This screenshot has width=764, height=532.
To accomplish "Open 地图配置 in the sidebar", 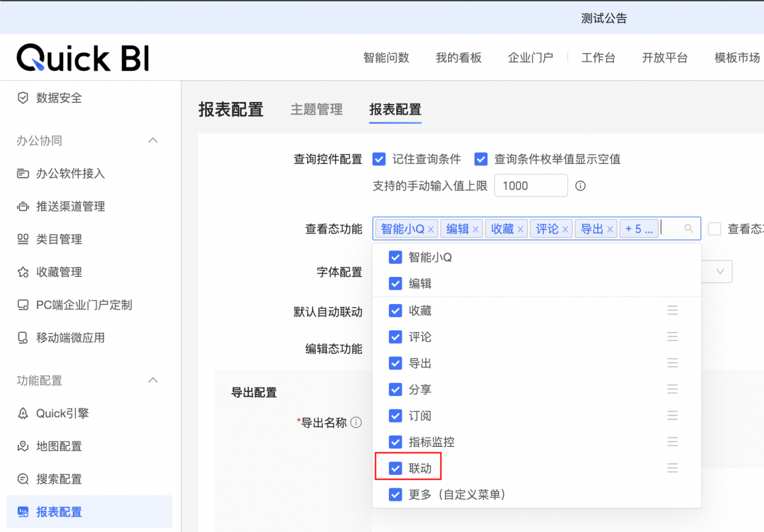I will [59, 446].
